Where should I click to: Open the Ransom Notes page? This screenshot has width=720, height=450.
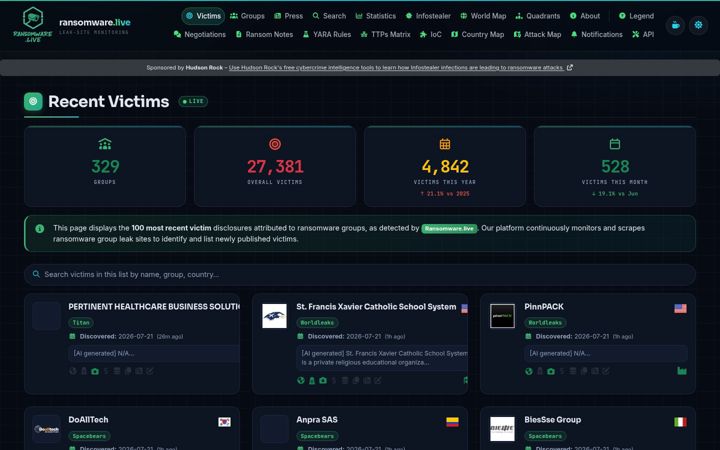(264, 34)
